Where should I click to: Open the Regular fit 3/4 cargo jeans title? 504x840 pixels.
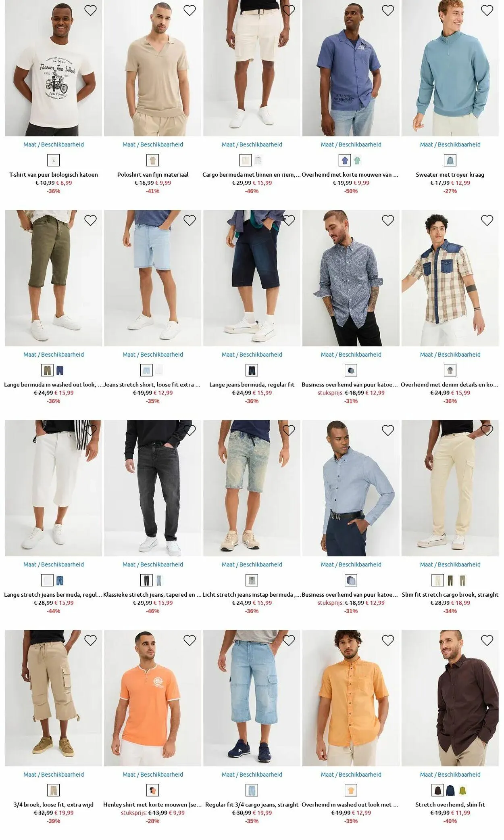tap(252, 804)
